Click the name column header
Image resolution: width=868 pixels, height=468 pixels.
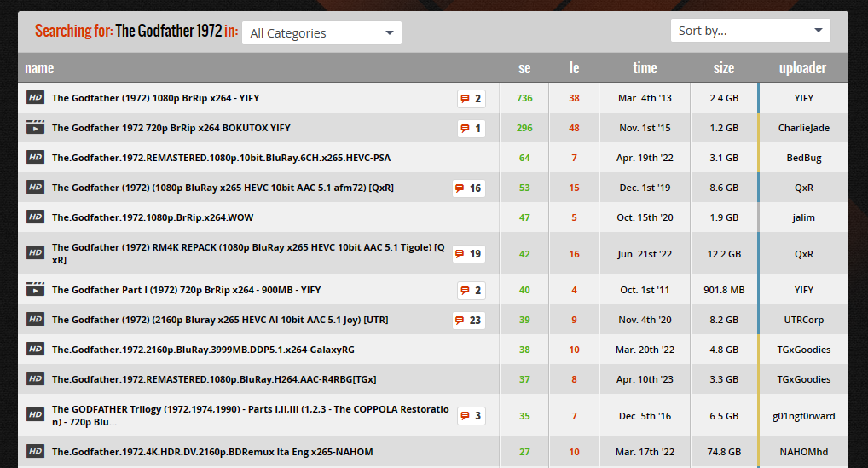pos(39,68)
